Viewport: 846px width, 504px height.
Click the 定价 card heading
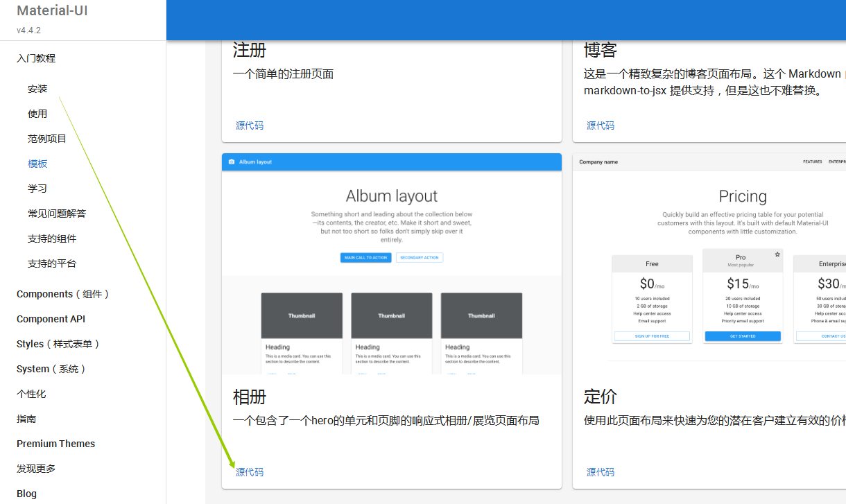click(601, 397)
